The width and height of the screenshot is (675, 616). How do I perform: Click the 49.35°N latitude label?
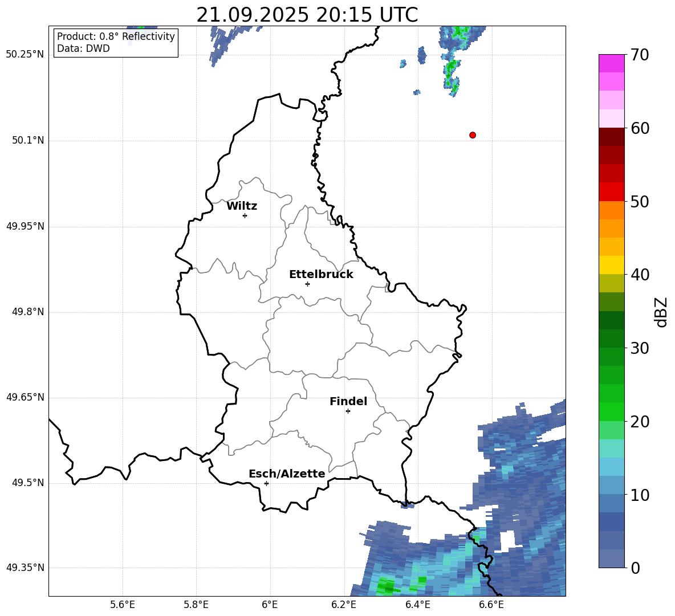[x=25, y=568]
